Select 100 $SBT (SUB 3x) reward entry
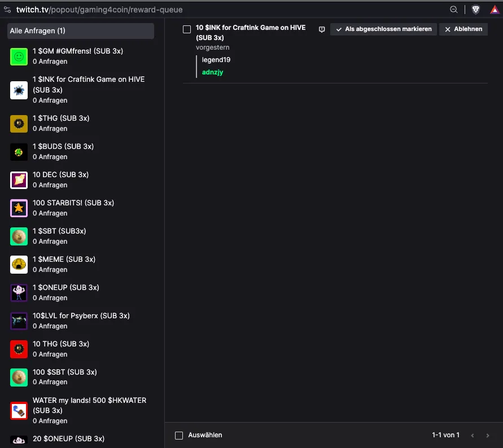Viewport: 503px width, 448px height. coord(81,377)
